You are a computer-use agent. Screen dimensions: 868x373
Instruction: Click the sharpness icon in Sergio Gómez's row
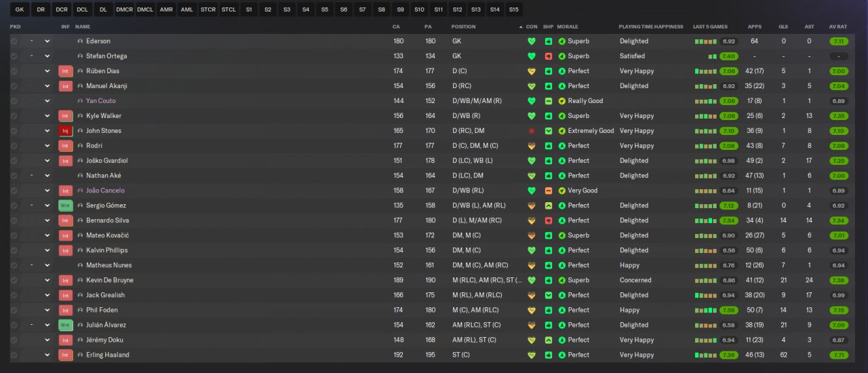(549, 205)
